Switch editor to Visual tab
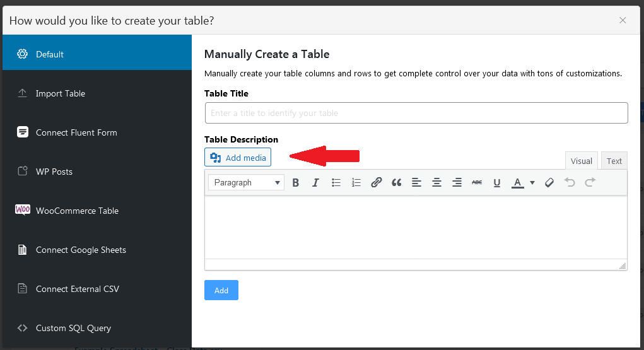 tap(581, 161)
